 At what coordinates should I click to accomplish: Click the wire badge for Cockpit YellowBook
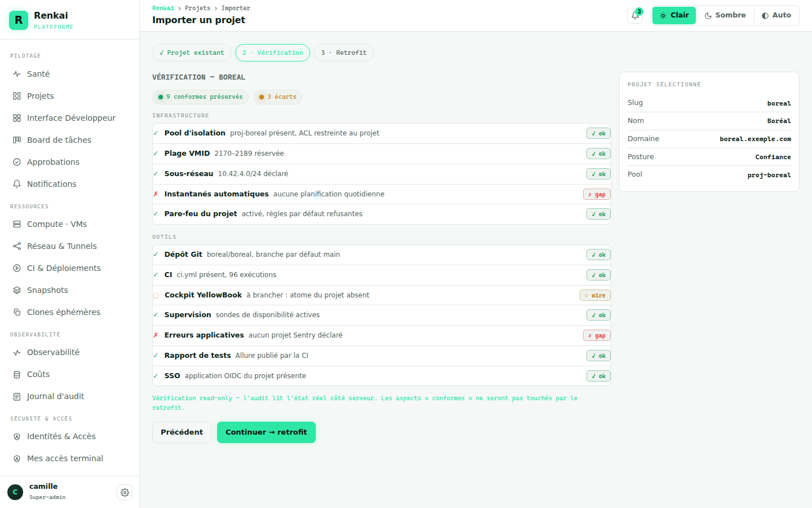tap(595, 295)
